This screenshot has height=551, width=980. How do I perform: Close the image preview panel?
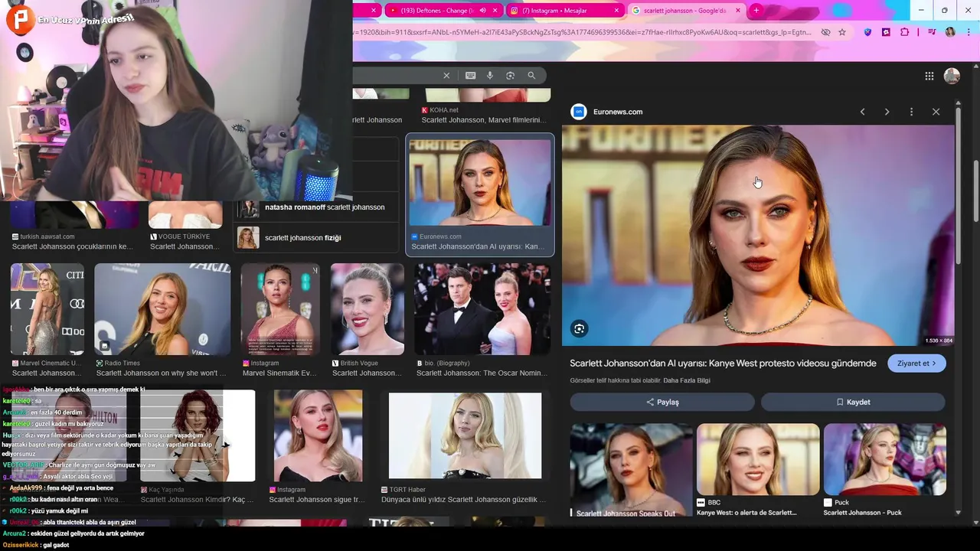(936, 112)
